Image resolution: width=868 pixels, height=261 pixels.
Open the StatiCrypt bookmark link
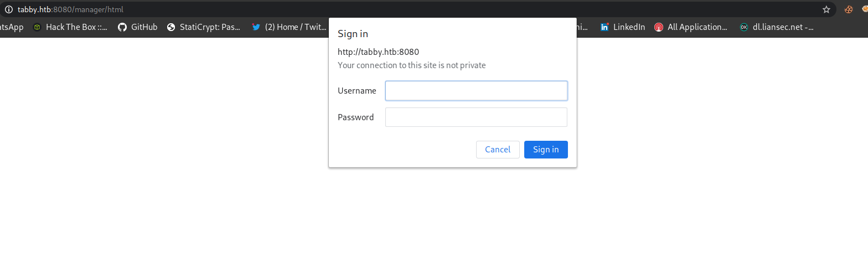click(x=210, y=27)
